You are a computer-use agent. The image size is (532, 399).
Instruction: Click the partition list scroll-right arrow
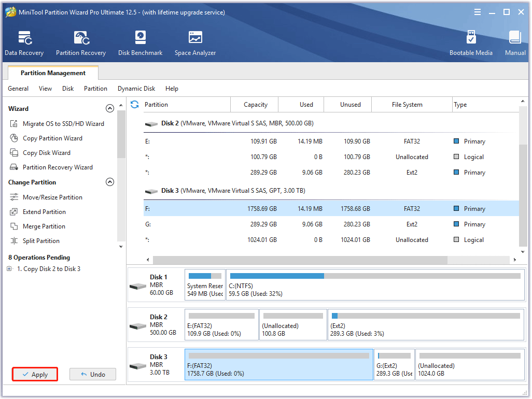click(x=515, y=260)
